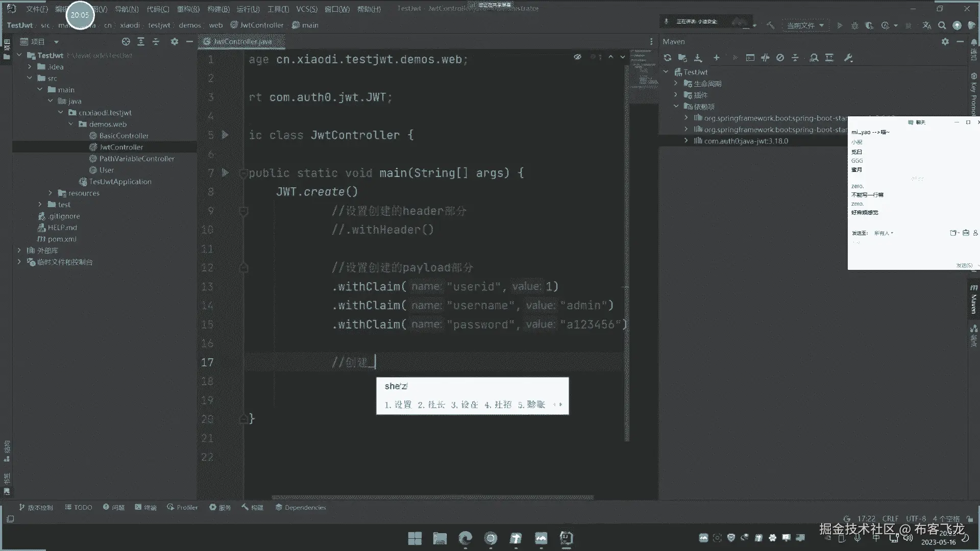Click project panel gear options icon

pos(174,42)
